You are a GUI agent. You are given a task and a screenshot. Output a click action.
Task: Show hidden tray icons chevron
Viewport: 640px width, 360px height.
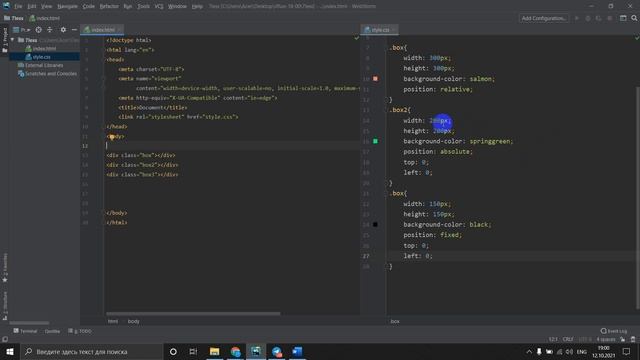529,351
